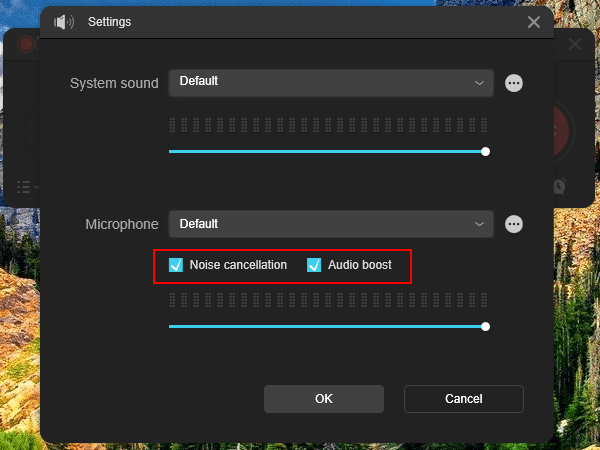
Task: Open more options next to System sound
Action: (514, 83)
